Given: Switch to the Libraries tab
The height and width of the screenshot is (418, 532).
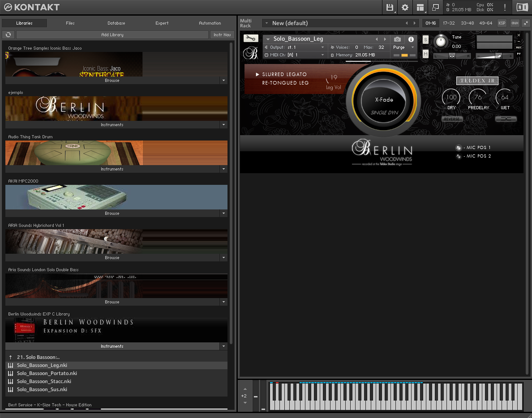Looking at the screenshot, I should pyautogui.click(x=25, y=23).
